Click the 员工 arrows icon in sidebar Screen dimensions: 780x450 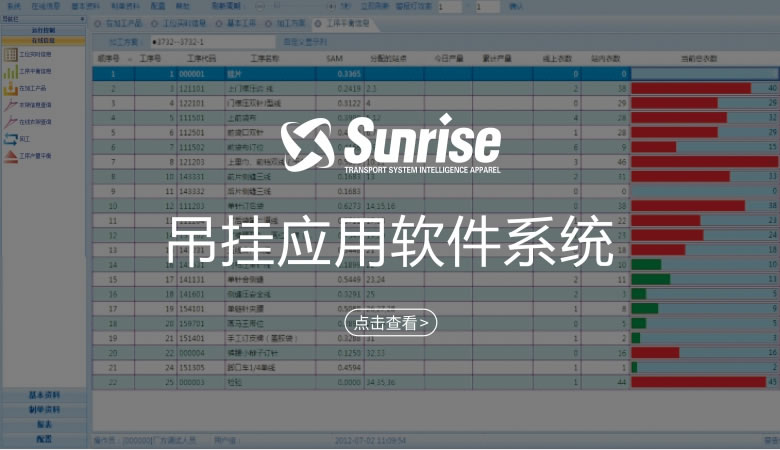(11, 139)
